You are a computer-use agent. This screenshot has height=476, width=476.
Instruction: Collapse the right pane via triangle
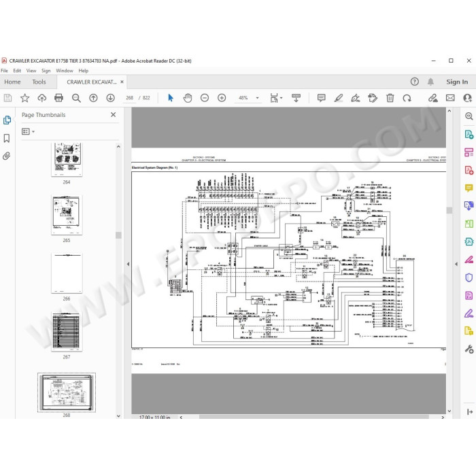coord(456,264)
